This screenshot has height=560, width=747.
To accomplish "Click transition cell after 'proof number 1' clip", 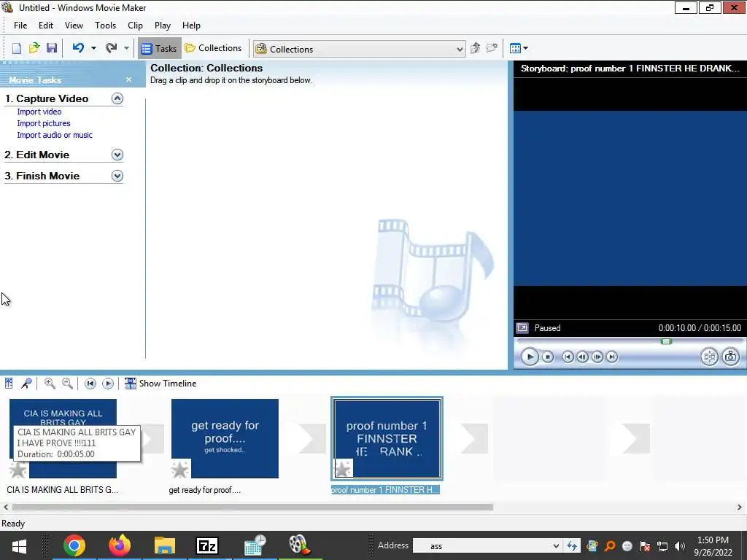I will coord(474,438).
